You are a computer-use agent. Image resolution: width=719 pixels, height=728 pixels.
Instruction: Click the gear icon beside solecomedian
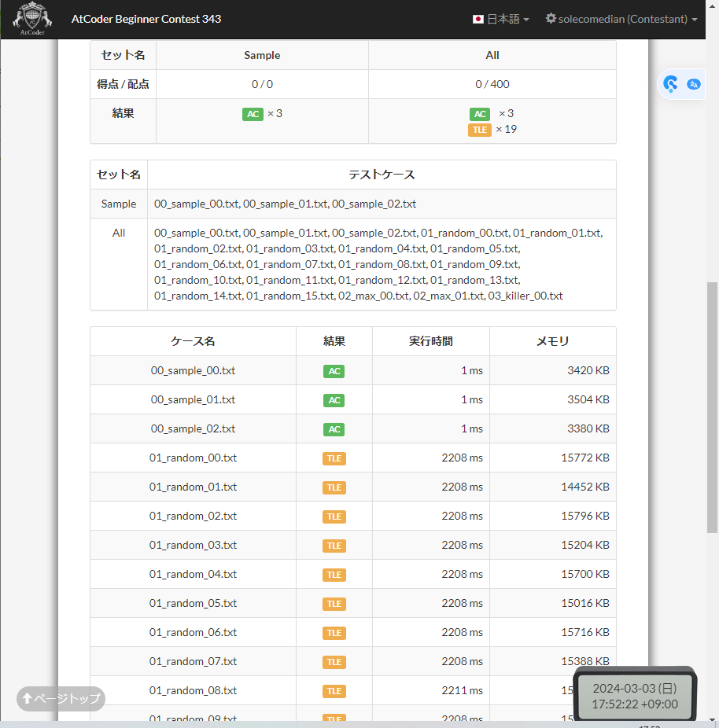pos(551,19)
